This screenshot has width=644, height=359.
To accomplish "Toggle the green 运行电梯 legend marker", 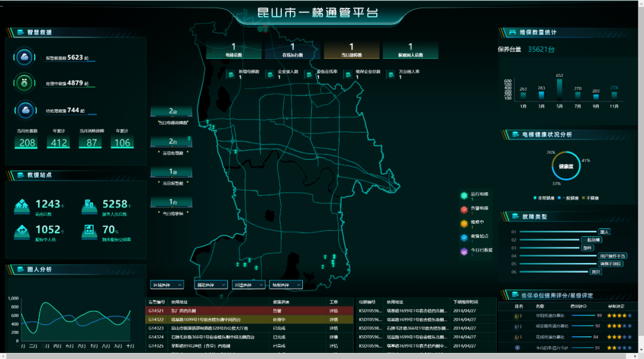I will click(463, 195).
